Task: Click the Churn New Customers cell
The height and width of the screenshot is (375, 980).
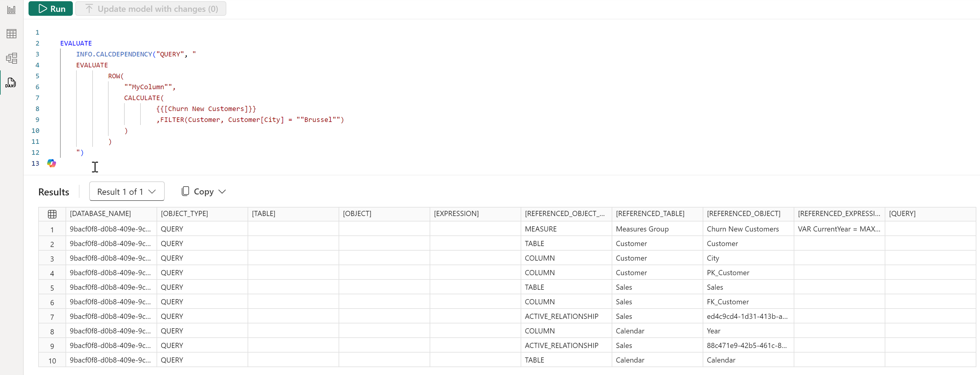Action: click(748, 229)
